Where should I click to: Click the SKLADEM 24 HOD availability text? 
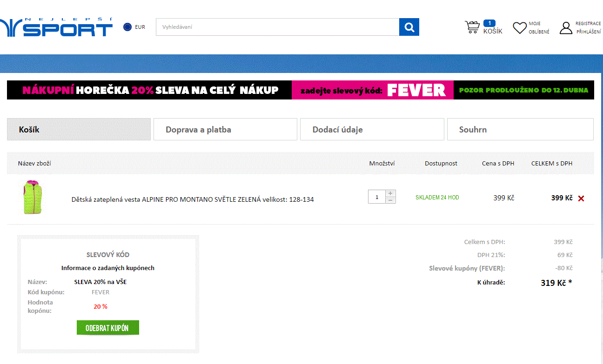tap(437, 198)
